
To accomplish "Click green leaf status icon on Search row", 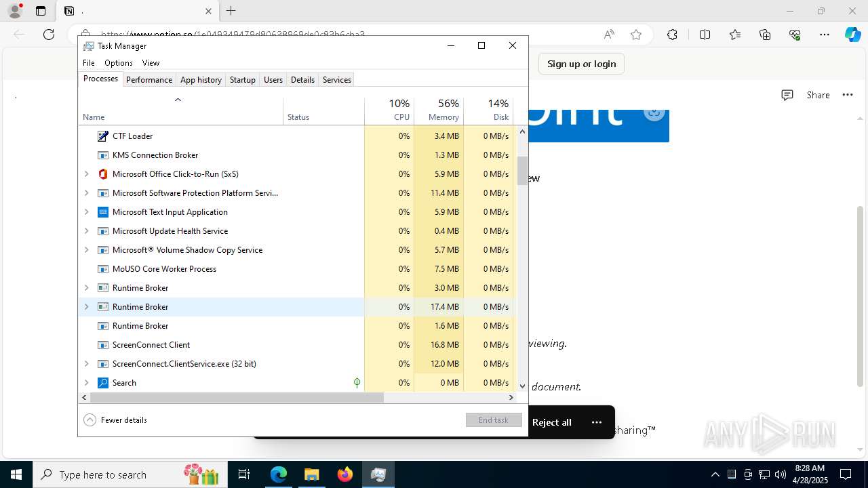I will coord(357,383).
